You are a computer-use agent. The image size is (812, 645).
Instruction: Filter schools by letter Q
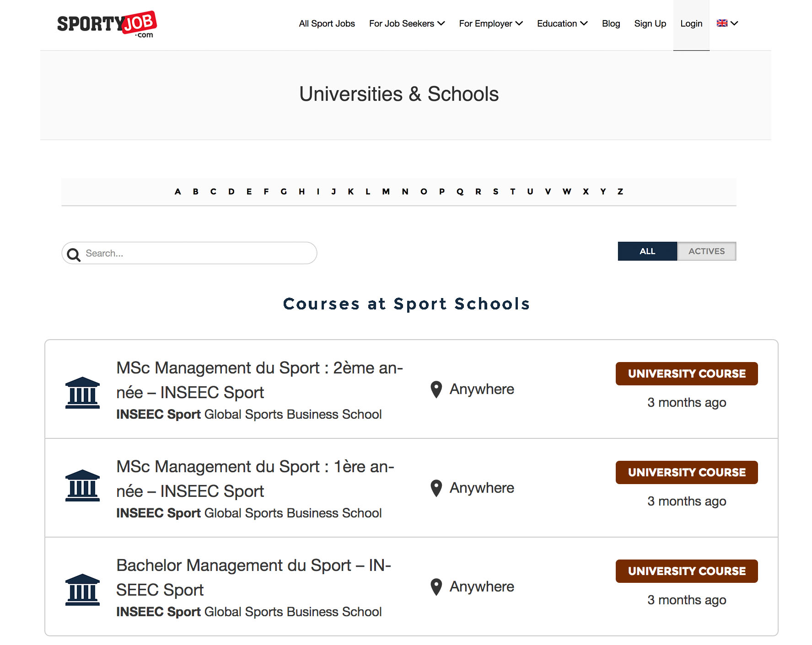click(x=460, y=192)
